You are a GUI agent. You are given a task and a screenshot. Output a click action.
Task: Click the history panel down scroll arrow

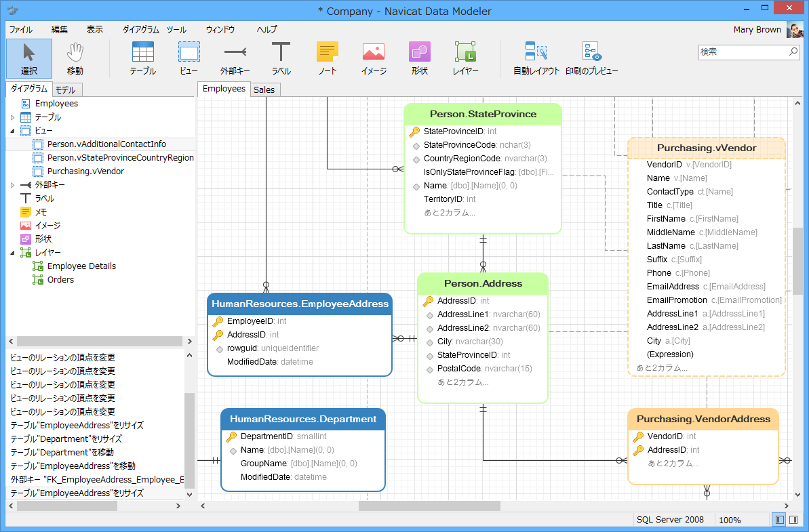[189, 494]
